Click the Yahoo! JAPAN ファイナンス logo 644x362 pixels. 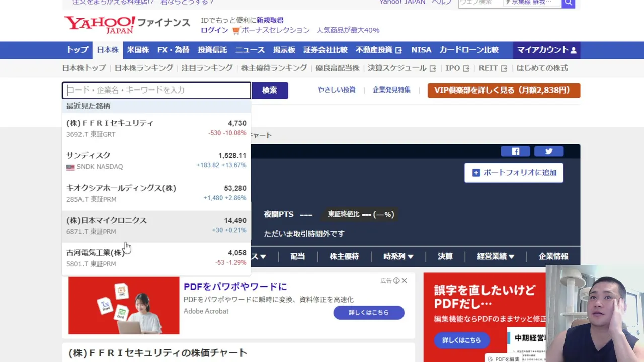pyautogui.click(x=127, y=25)
